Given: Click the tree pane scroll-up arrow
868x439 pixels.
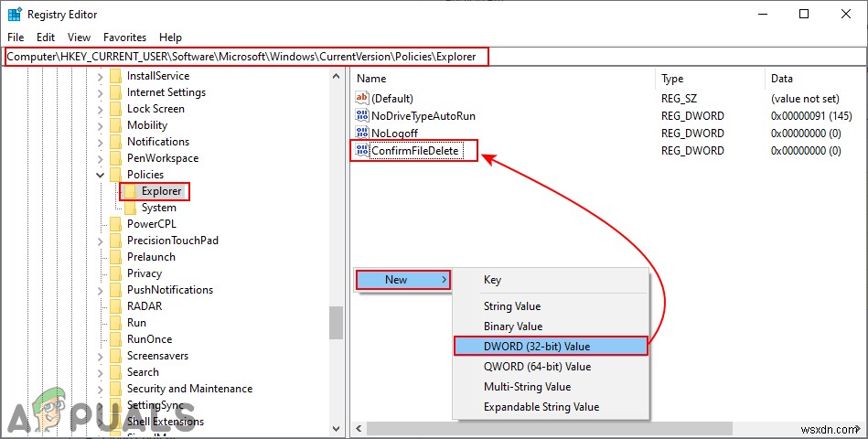Looking at the screenshot, I should pos(336,77).
